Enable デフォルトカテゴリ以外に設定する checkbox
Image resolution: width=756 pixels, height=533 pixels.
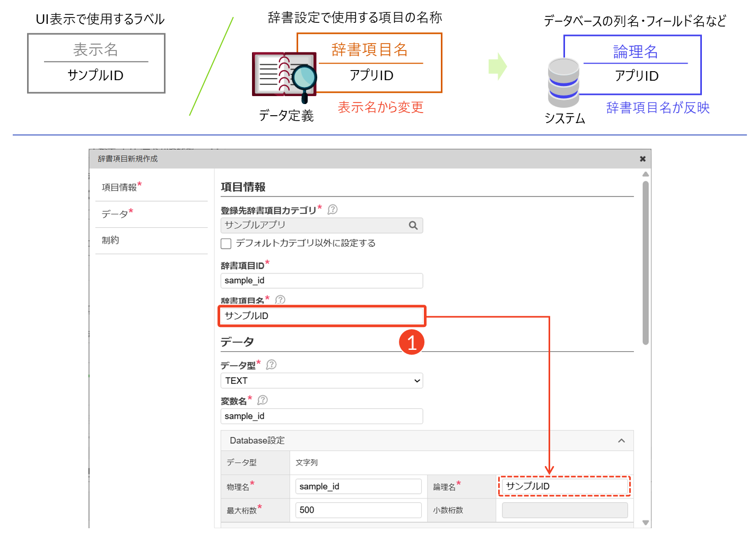tap(227, 244)
